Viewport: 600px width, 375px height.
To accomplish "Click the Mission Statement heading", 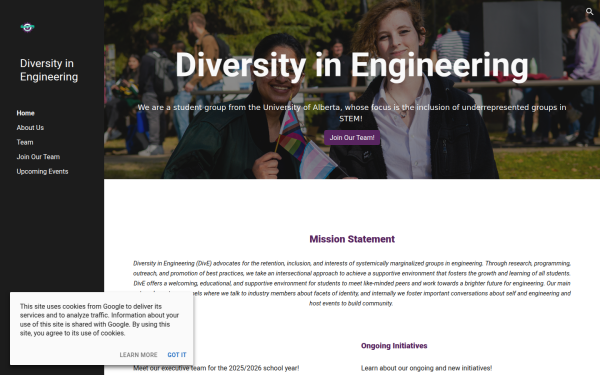I will pyautogui.click(x=352, y=239).
